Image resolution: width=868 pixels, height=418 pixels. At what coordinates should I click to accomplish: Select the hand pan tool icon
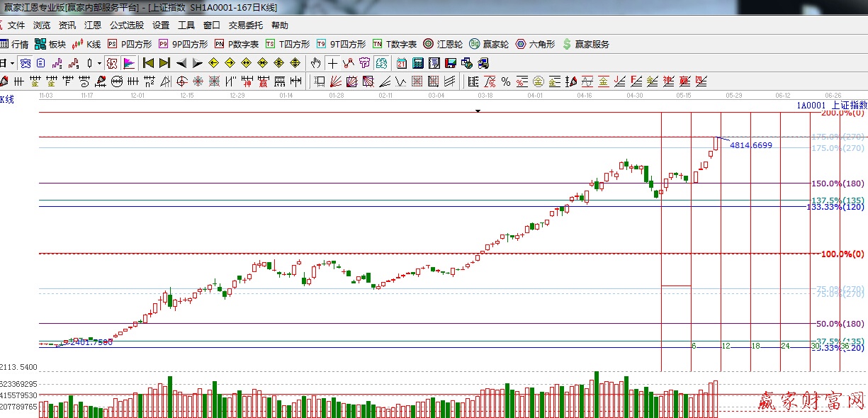click(x=317, y=63)
